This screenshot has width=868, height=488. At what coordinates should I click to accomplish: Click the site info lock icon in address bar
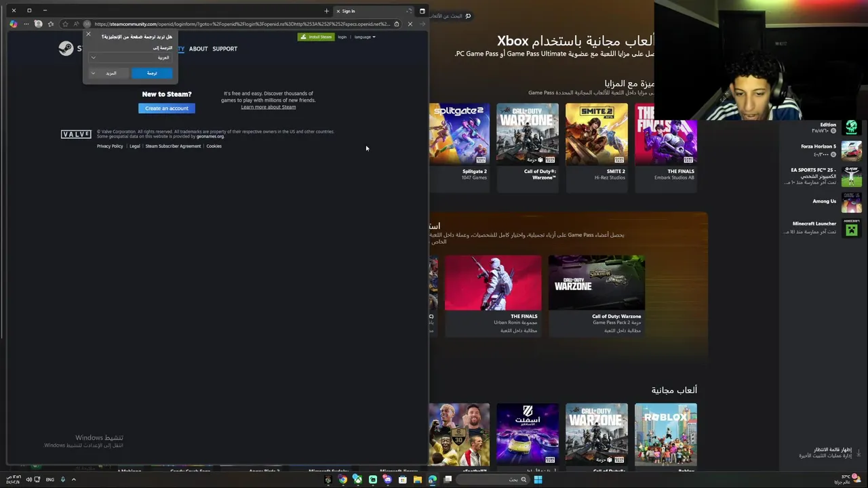[x=397, y=24]
